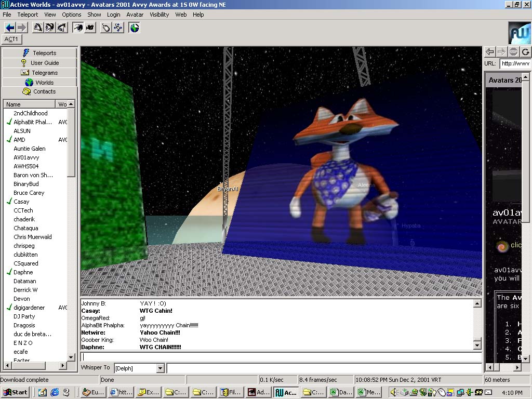Switch to first person eye view
The height and width of the screenshot is (399, 532).
pos(78,28)
